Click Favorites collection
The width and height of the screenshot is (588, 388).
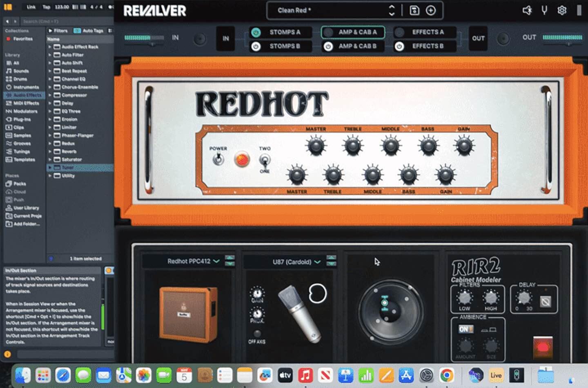point(20,39)
